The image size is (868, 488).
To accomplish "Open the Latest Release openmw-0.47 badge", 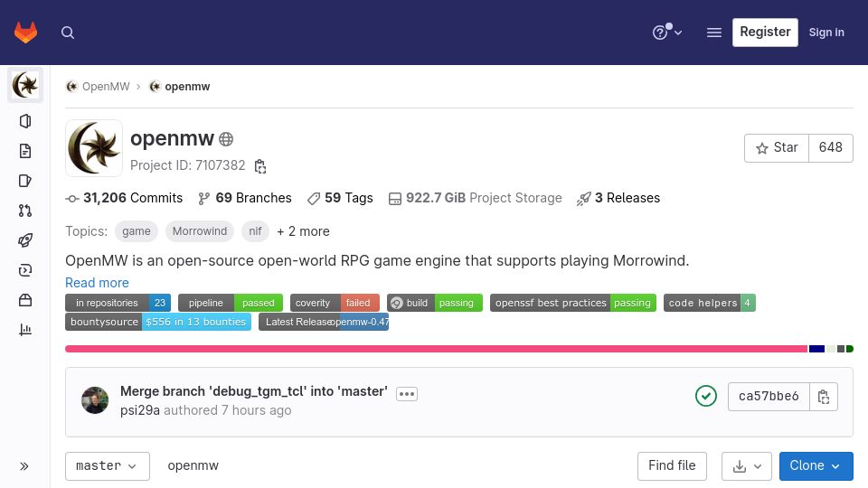I will (324, 322).
